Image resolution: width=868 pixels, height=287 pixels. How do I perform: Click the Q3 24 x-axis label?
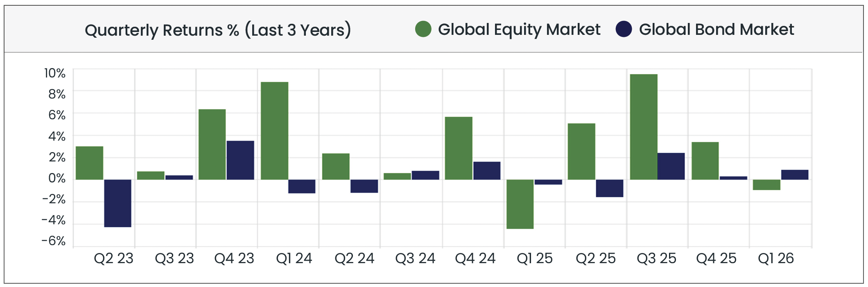415,258
